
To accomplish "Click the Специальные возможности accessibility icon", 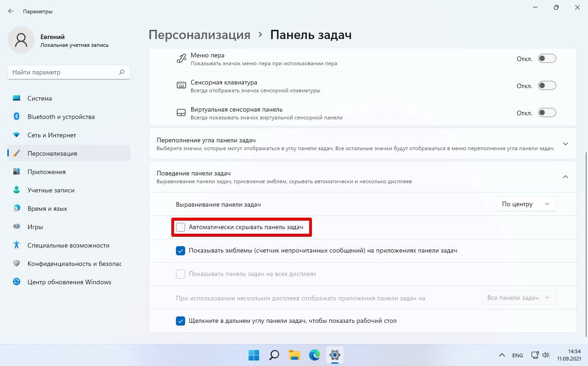I will (17, 245).
